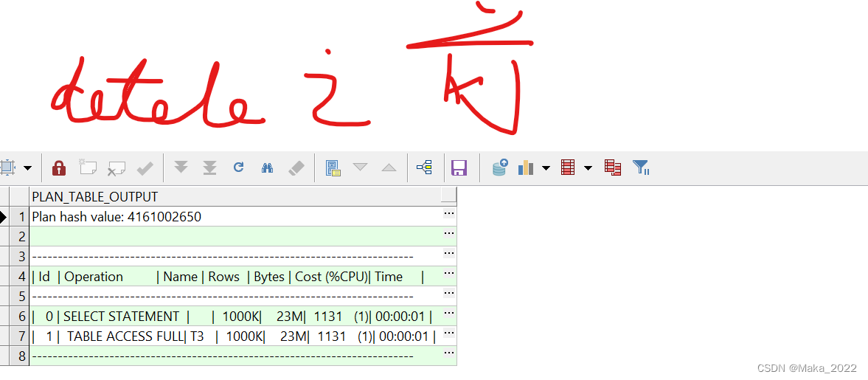Click the bar chart graph icon
Screen dimensions: 868x380
coord(526,167)
